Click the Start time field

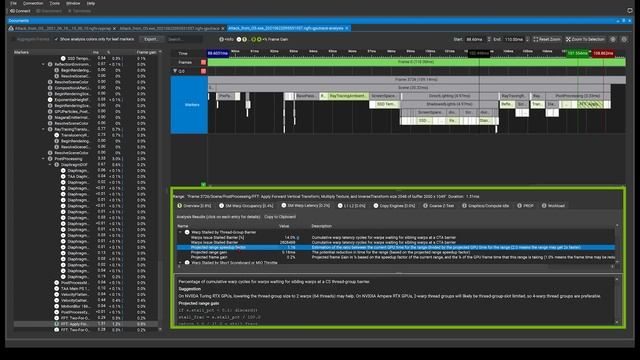[x=475, y=40]
